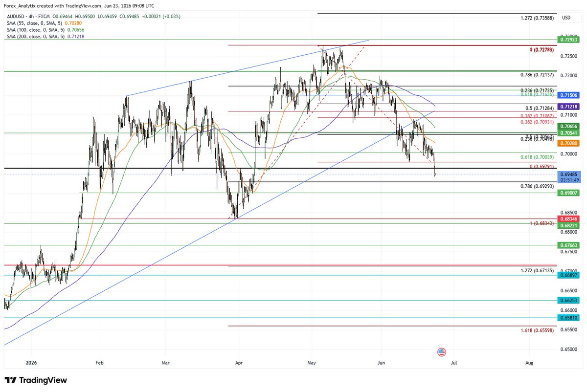Click the 0.68221 green price label

[569, 225]
